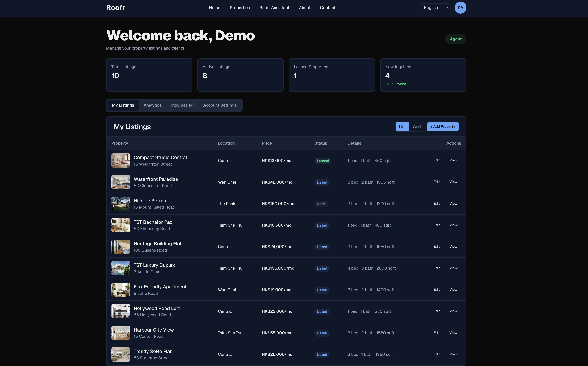
Task: Open the Analytics tab
Action: pyautogui.click(x=152, y=105)
